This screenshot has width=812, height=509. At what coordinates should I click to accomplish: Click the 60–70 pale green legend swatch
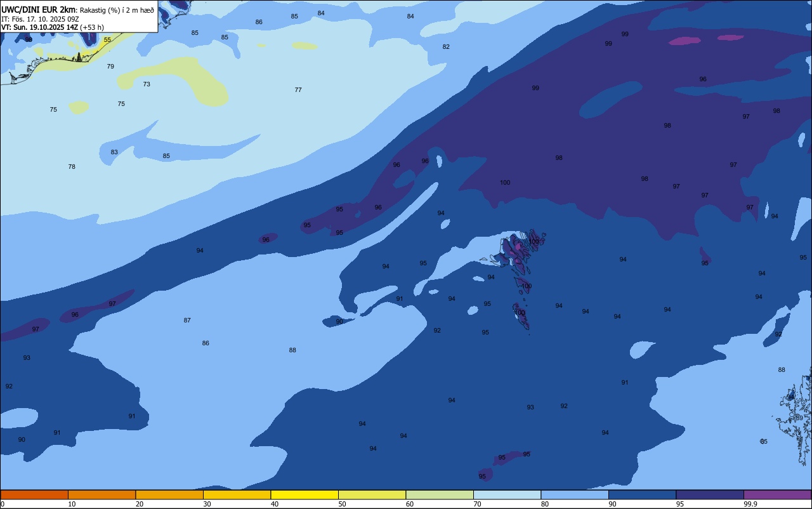[440, 495]
